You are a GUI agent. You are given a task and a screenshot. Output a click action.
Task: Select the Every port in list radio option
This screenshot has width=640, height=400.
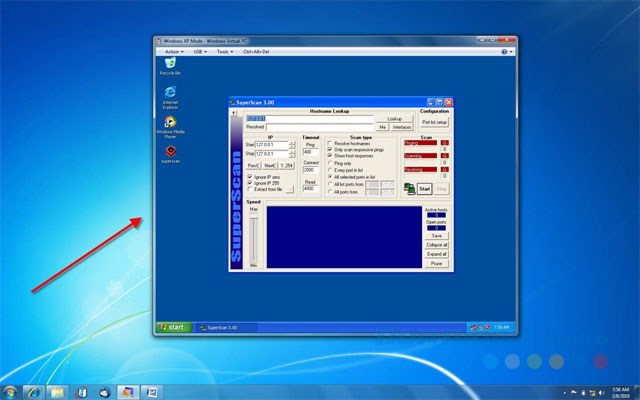[x=330, y=170]
